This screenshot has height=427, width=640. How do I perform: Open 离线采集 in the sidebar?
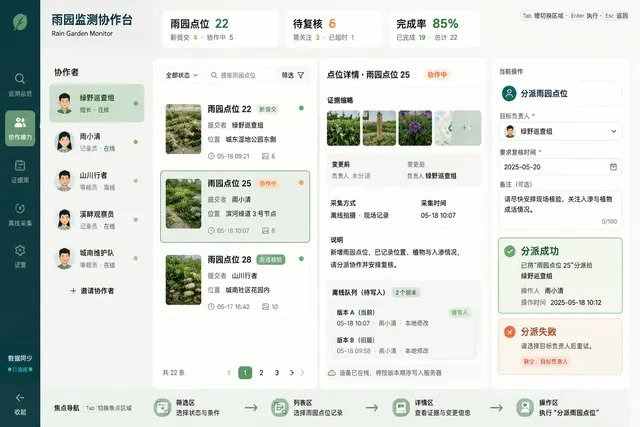20,214
